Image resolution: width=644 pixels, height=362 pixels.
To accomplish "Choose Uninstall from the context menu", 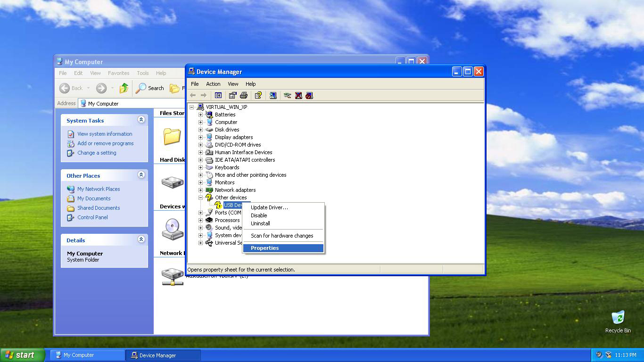I will click(x=283, y=223).
